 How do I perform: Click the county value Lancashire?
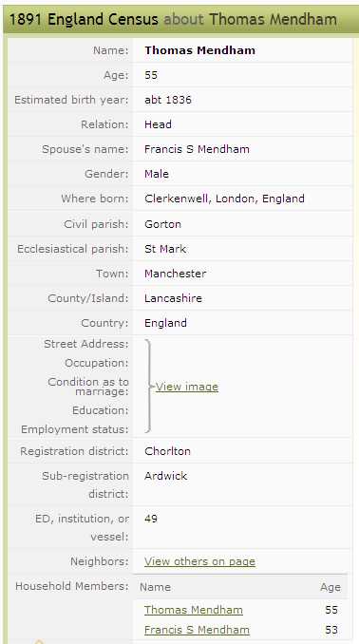tap(173, 298)
